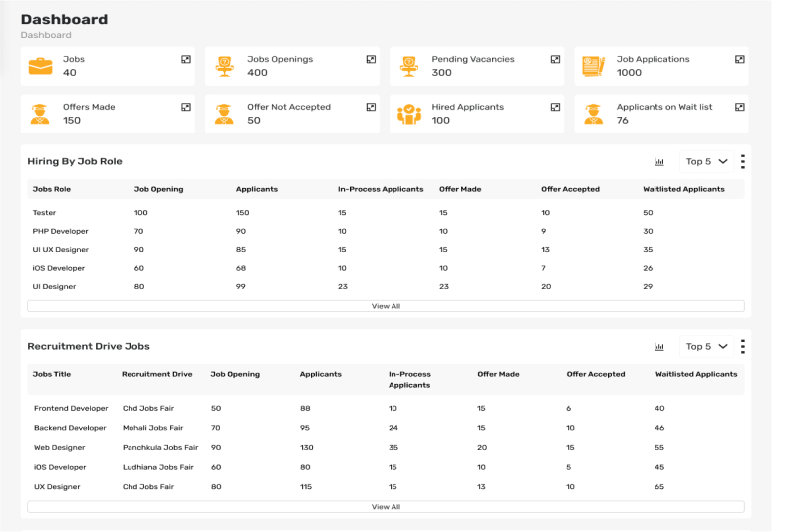Expand the Jobs card
Image resolution: width=786 pixels, height=532 pixels.
pyautogui.click(x=186, y=60)
